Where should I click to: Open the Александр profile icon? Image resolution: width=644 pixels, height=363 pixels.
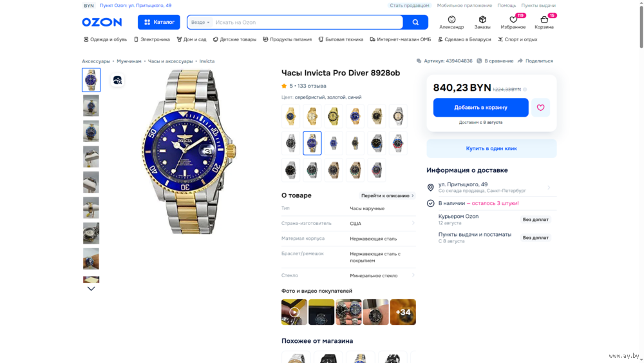[x=451, y=20]
